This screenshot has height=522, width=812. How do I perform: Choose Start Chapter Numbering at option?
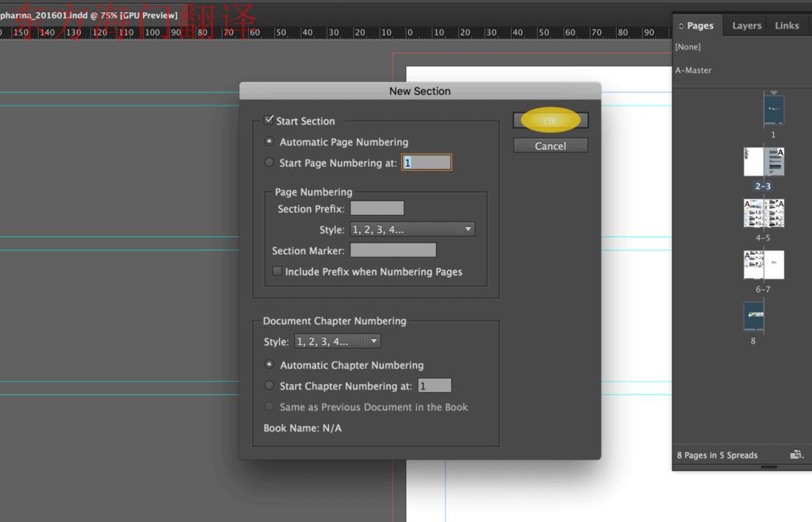269,386
